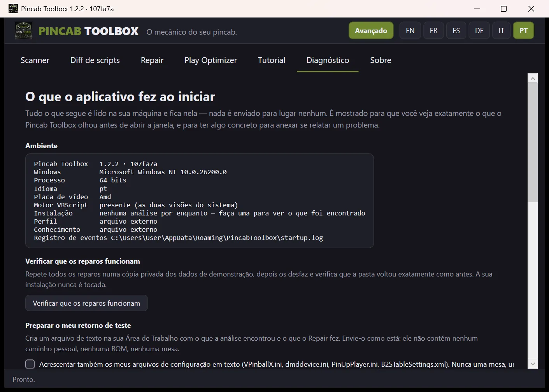
Task: Click the vertical scrollbar thumb
Action: click(533, 142)
